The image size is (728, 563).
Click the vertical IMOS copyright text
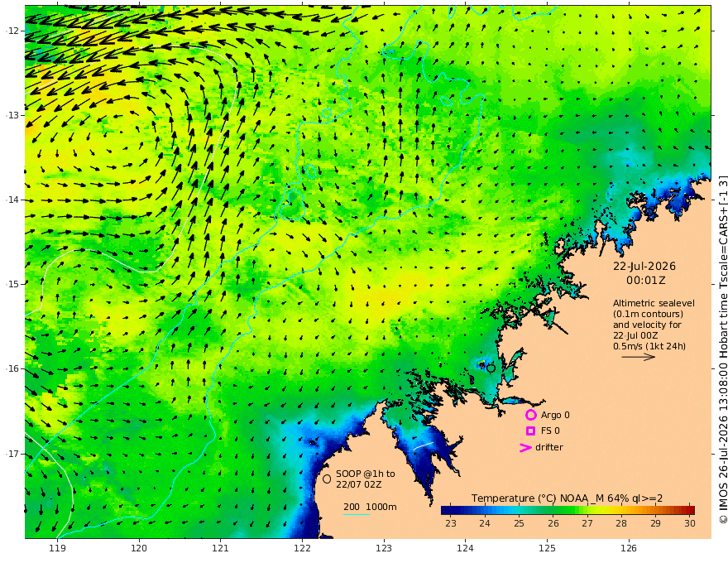tap(722, 349)
